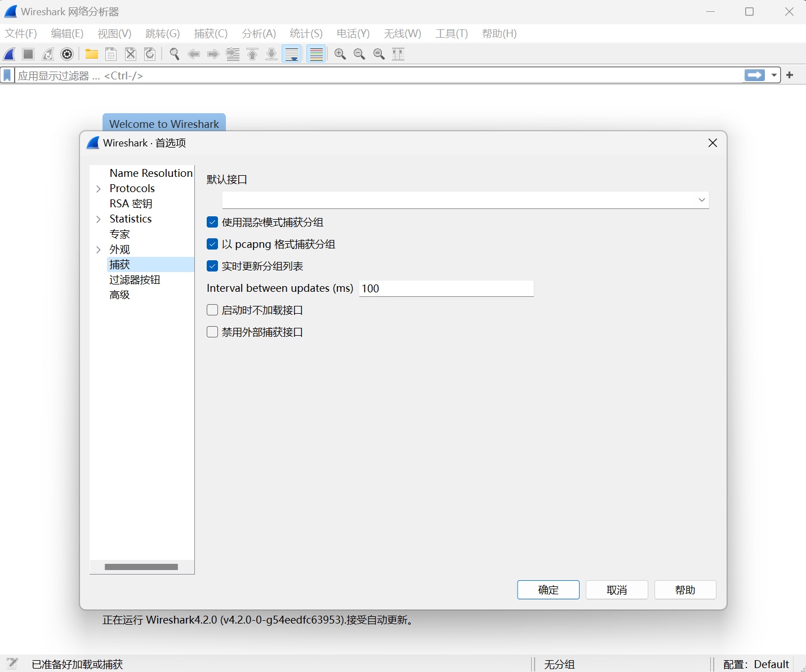806x672 pixels.
Task: Close the capture file icon
Action: (131, 54)
